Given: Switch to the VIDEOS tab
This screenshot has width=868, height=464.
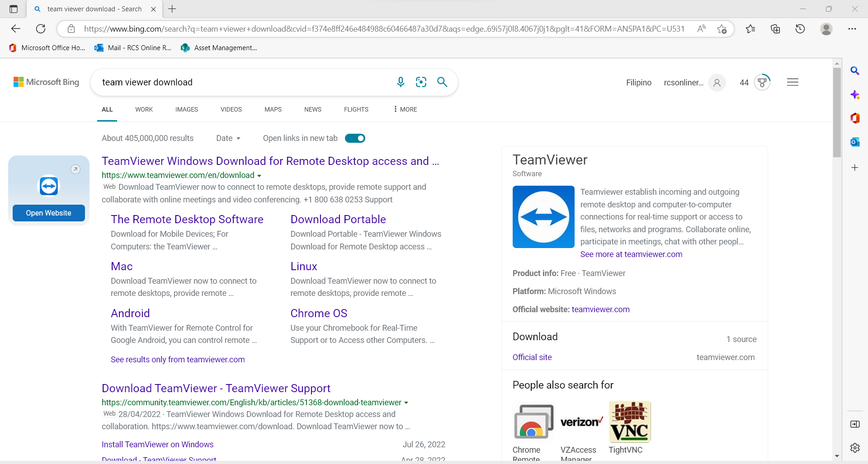Looking at the screenshot, I should (231, 109).
